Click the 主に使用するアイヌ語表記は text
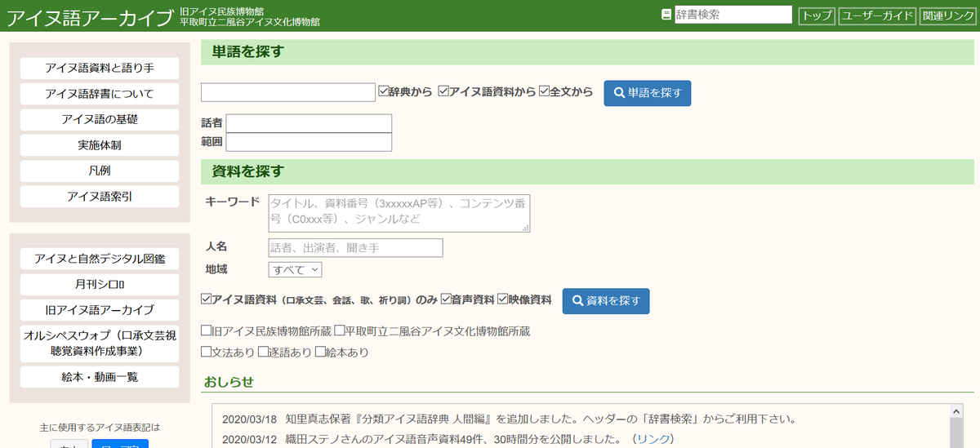The width and height of the screenshot is (980, 448). (100, 427)
